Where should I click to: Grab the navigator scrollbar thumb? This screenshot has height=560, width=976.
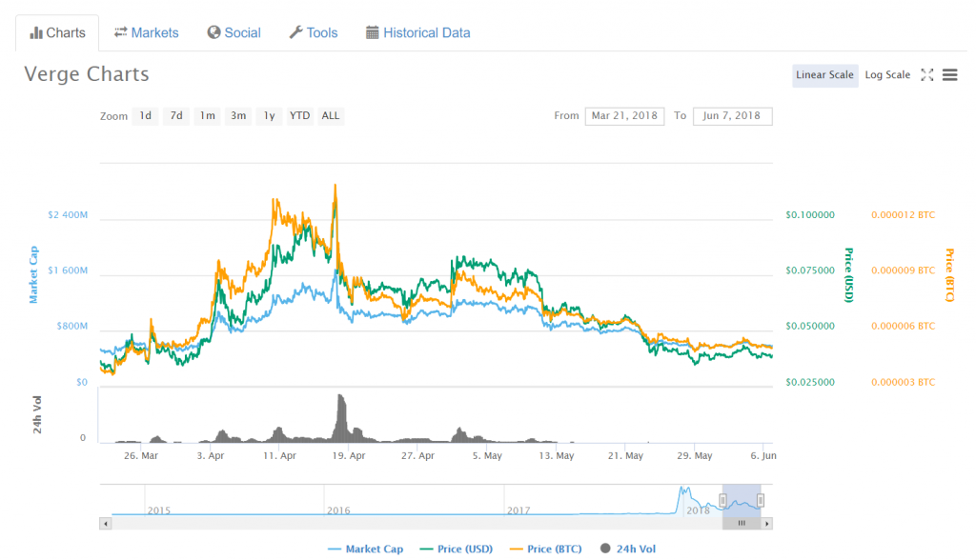pyautogui.click(x=742, y=524)
